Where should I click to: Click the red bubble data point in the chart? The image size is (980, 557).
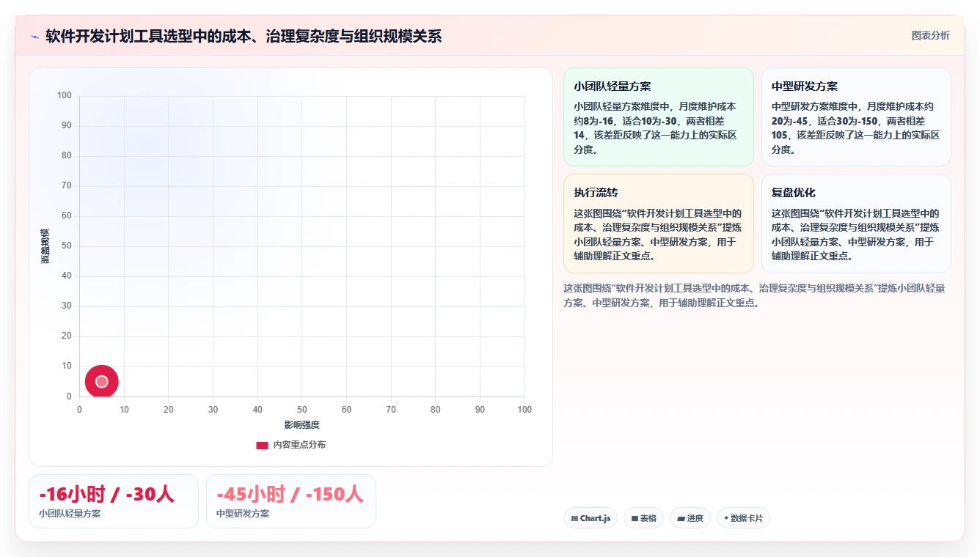(x=101, y=381)
